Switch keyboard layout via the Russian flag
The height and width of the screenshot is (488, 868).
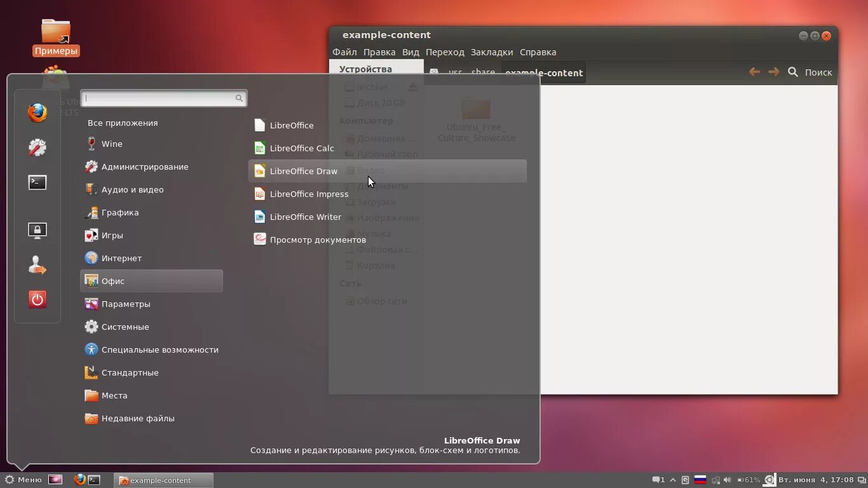click(701, 480)
